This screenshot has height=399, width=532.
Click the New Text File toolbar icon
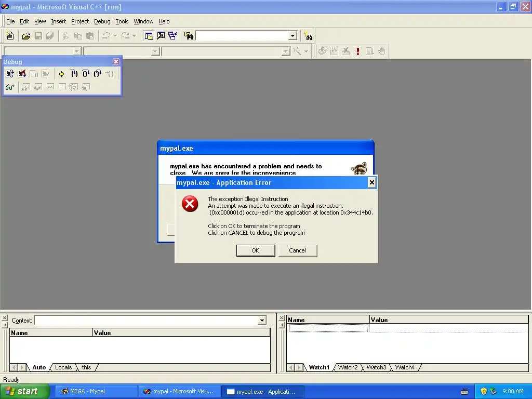(10, 36)
